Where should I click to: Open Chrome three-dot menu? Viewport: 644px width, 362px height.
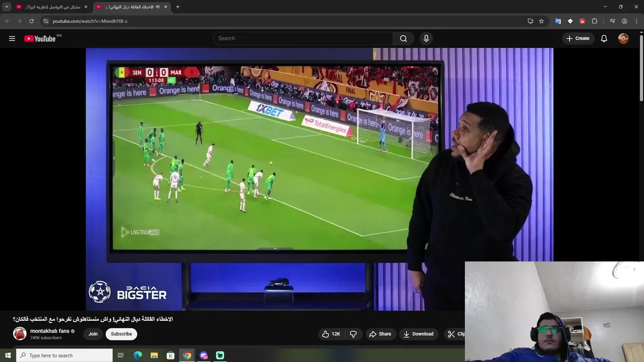pyautogui.click(x=636, y=21)
